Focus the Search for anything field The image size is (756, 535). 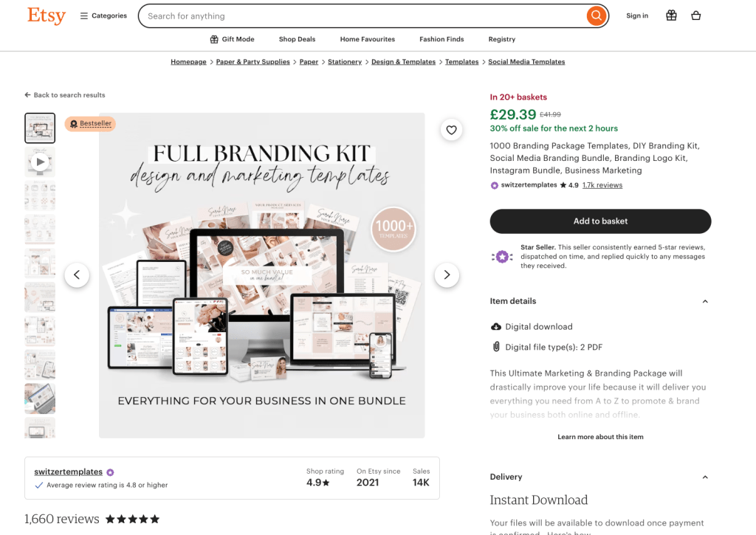coord(362,16)
